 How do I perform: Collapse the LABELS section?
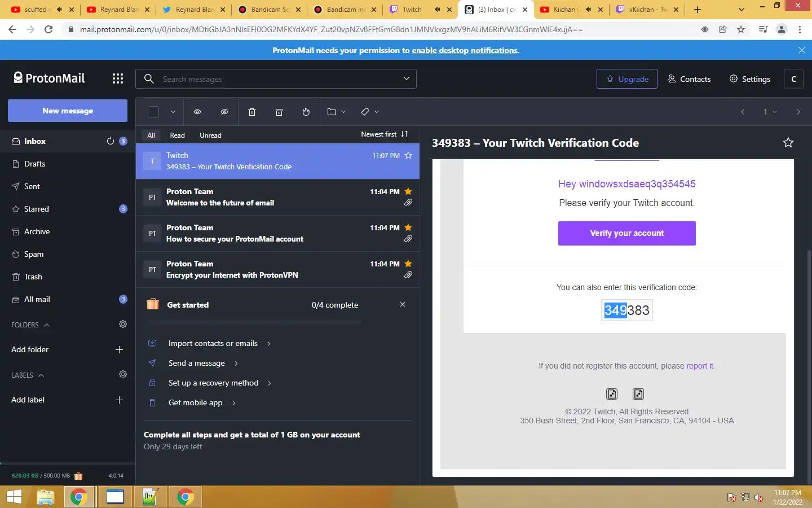tap(28, 375)
